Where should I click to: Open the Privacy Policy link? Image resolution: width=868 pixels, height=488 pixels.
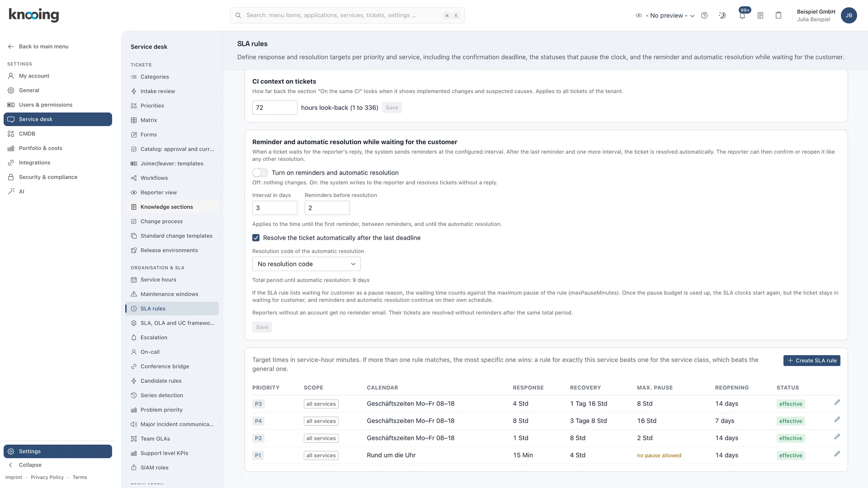(x=47, y=477)
